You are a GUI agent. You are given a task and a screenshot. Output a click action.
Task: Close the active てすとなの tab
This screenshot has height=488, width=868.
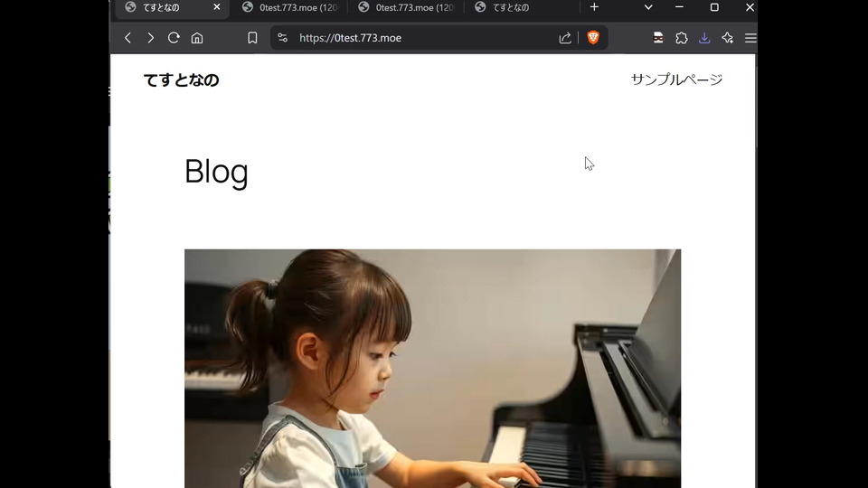[x=216, y=7]
